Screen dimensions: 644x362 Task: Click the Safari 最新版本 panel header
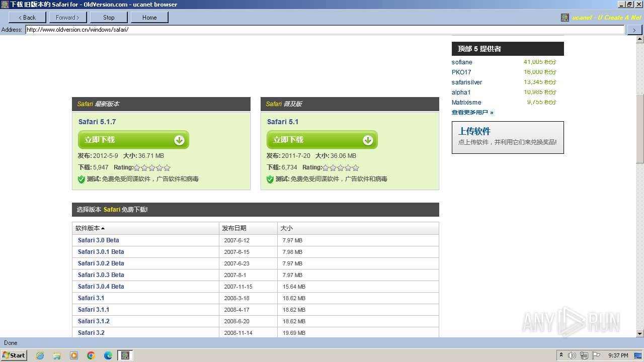point(161,104)
